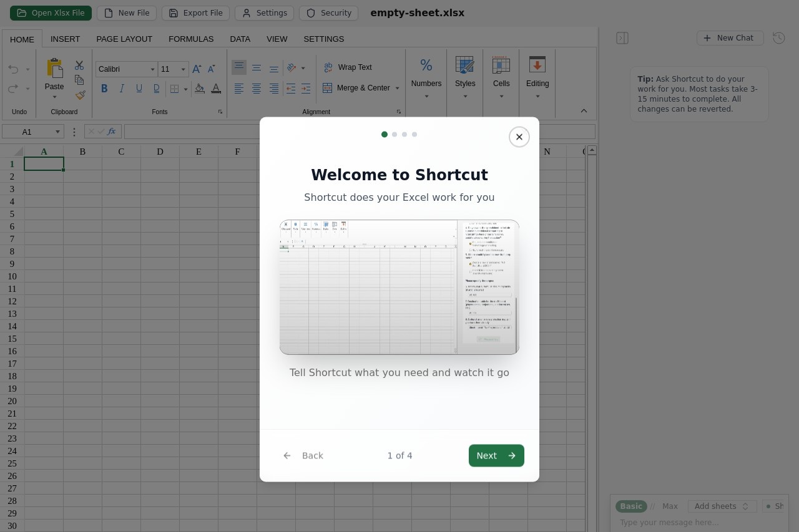Click the Insert Function fx icon

coord(112,132)
